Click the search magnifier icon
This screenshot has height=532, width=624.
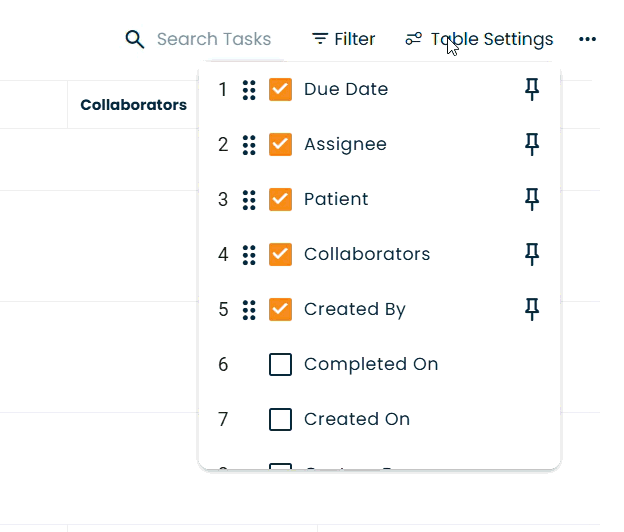[135, 39]
